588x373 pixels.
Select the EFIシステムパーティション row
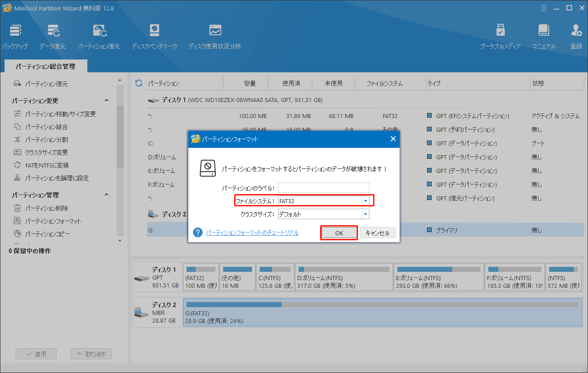(364, 116)
